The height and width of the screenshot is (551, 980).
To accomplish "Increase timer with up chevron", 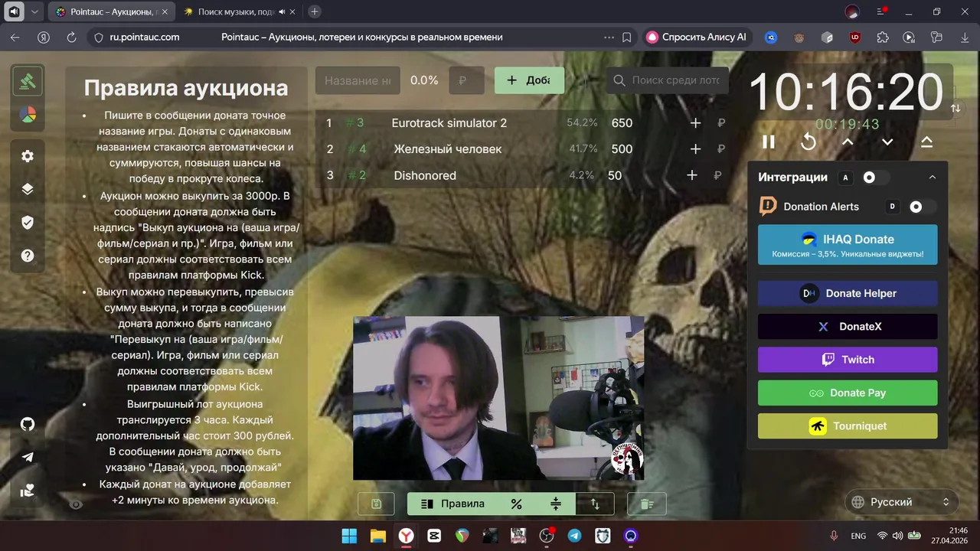I will 848,142.
